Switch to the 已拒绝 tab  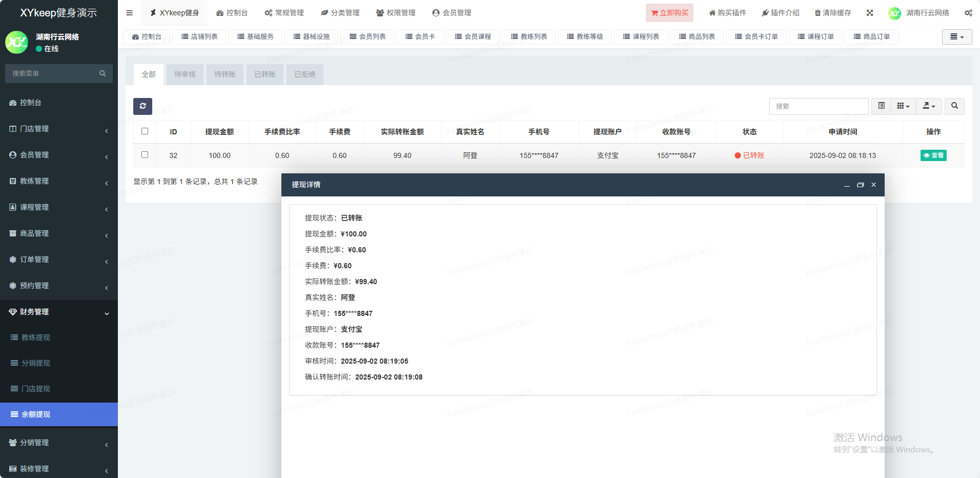305,74
